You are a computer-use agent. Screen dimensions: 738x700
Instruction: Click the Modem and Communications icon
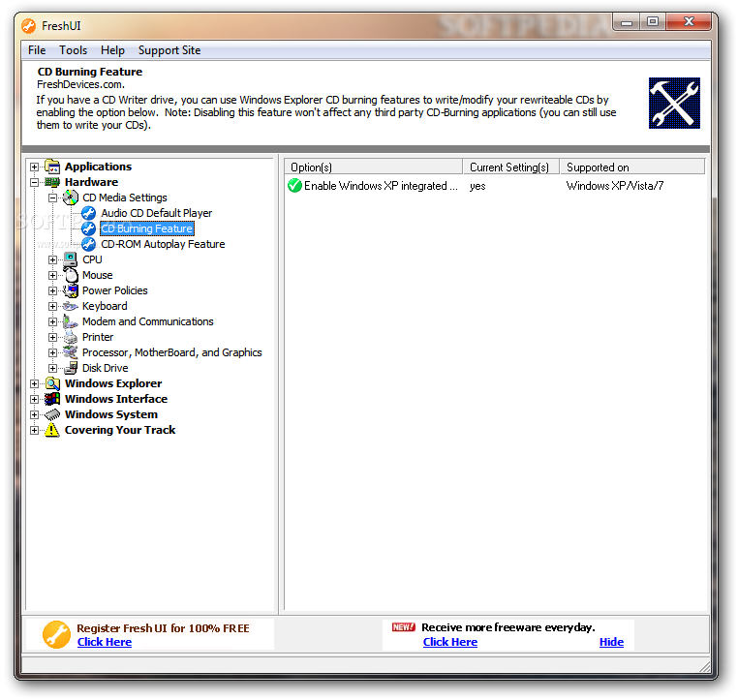[x=71, y=321]
